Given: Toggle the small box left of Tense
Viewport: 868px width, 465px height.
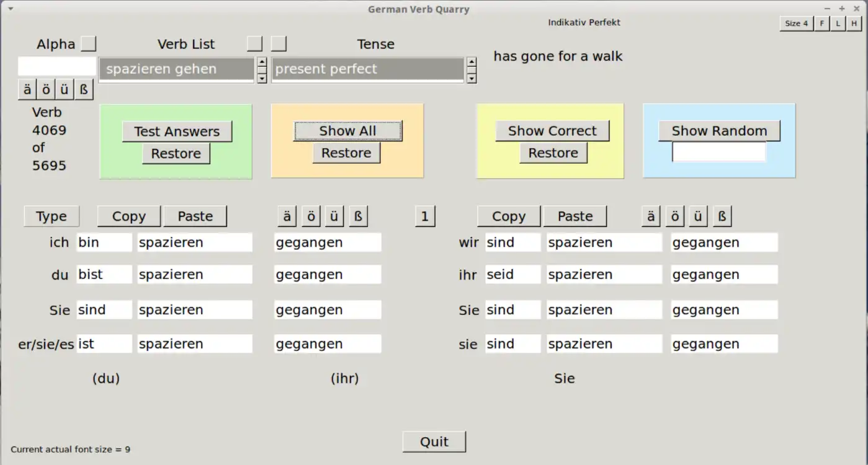Looking at the screenshot, I should [x=279, y=43].
